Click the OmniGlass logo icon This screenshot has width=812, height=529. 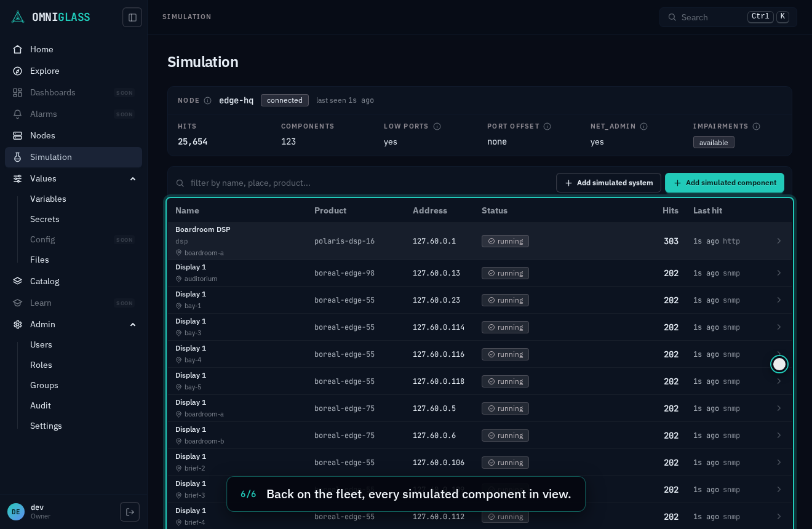pos(18,17)
